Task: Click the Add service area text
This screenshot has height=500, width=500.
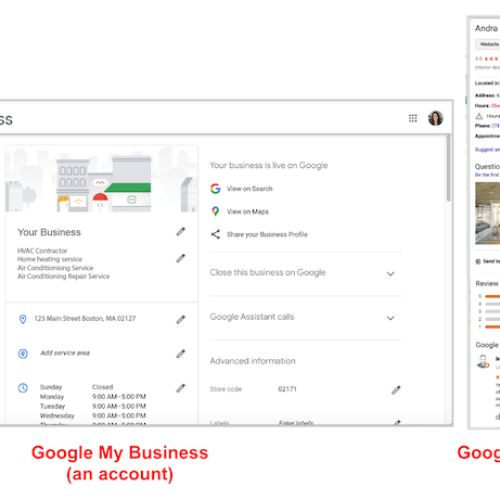Action: pos(65,353)
